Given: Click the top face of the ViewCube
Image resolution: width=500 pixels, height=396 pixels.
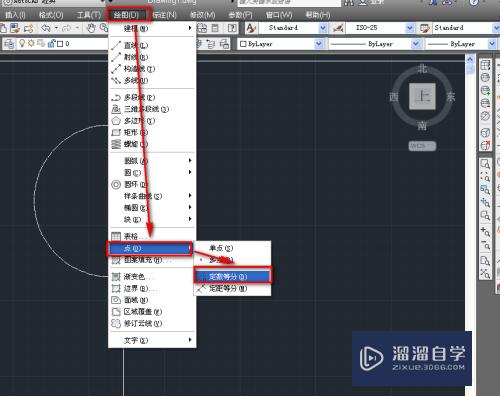Looking at the screenshot, I should (x=422, y=96).
